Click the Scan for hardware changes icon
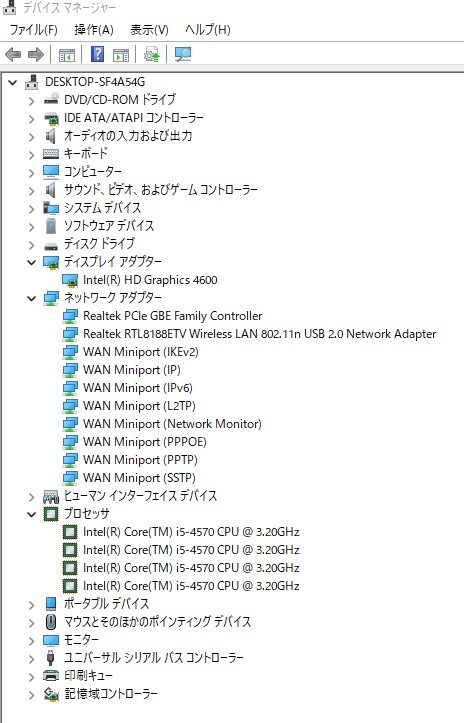The image size is (464, 723). (x=183, y=54)
